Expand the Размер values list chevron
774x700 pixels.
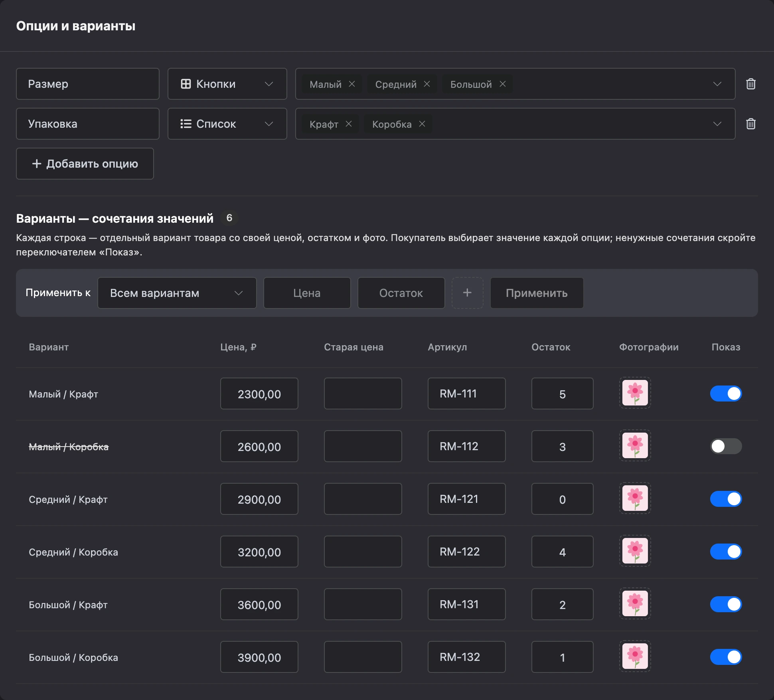click(717, 84)
